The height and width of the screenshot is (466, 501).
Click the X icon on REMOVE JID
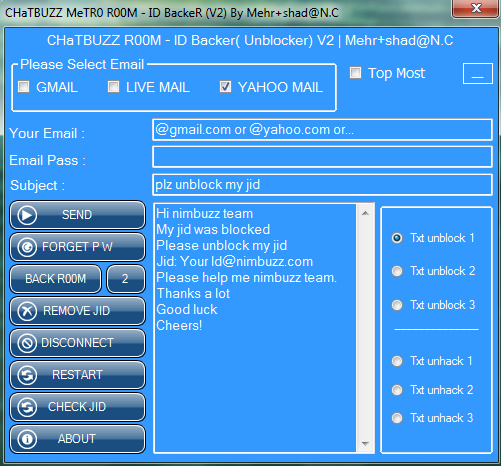tap(27, 311)
